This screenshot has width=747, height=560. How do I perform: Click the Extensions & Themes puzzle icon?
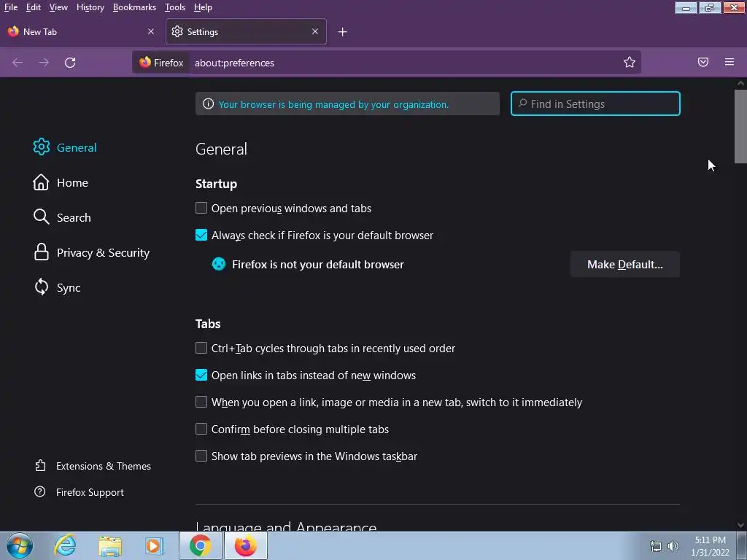41,465
